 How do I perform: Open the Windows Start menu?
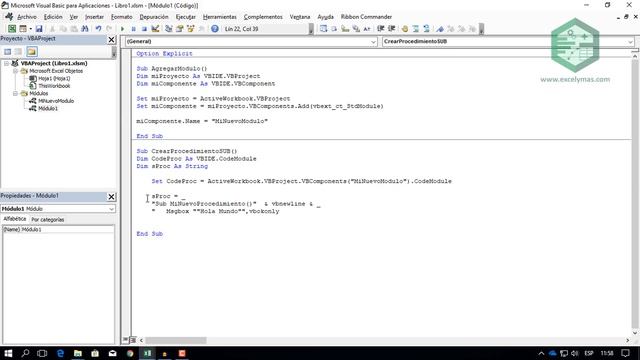pyautogui.click(x=8, y=353)
